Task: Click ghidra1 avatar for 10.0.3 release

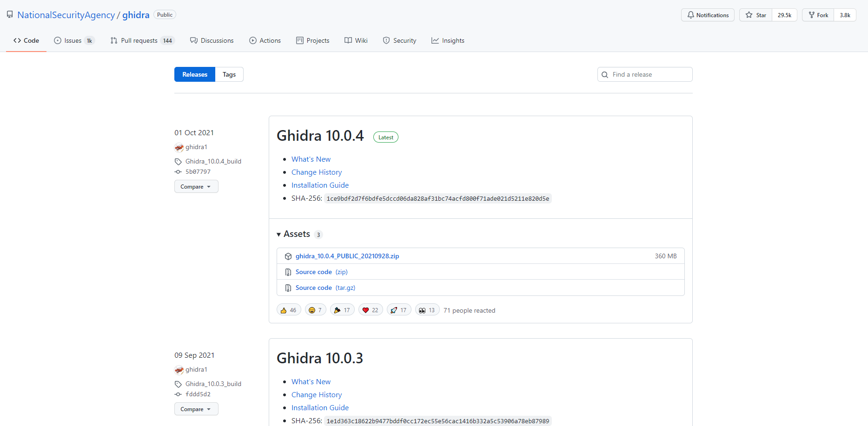Action: pyautogui.click(x=179, y=370)
